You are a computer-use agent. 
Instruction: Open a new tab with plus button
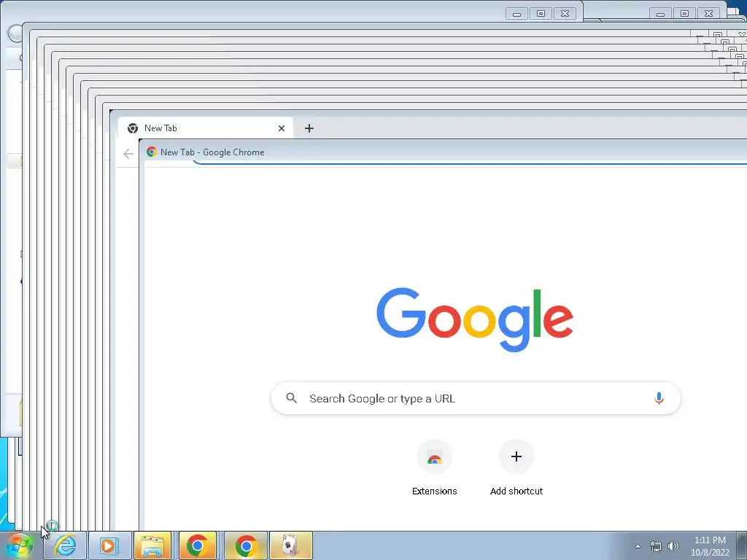309,128
